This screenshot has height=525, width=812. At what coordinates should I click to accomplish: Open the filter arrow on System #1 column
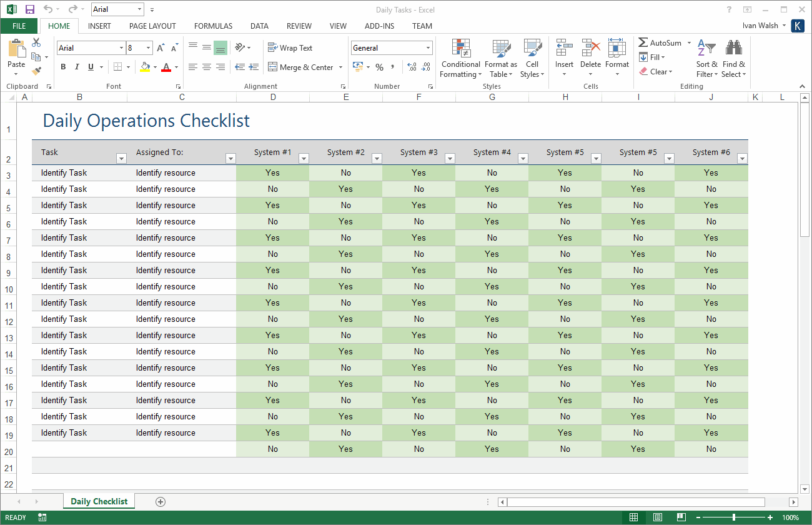pos(304,159)
